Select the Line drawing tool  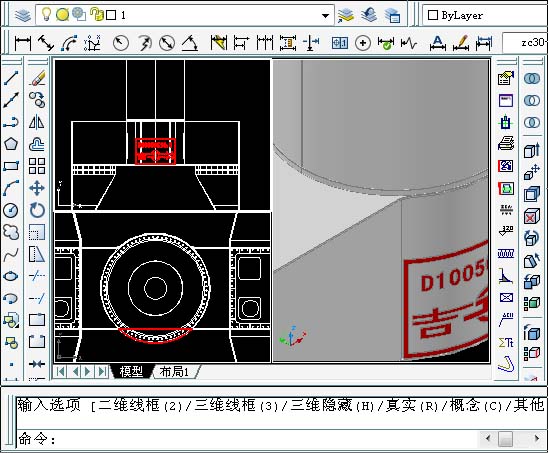click(11, 78)
